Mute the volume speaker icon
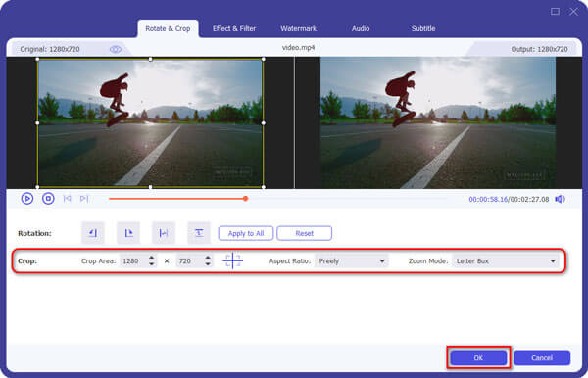Screen dimensions: 588x378 tap(560, 199)
